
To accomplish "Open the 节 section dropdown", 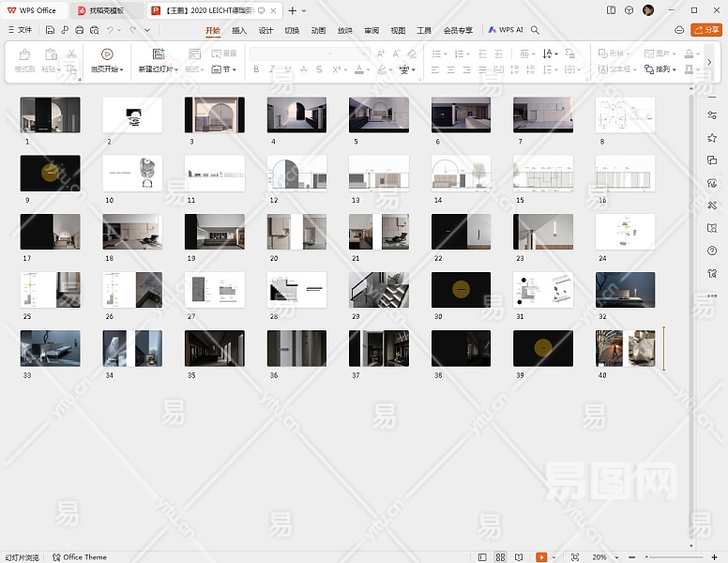I will click(226, 69).
